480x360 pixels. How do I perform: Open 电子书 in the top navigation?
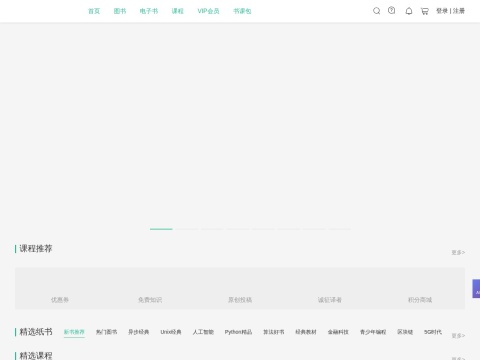pyautogui.click(x=149, y=11)
